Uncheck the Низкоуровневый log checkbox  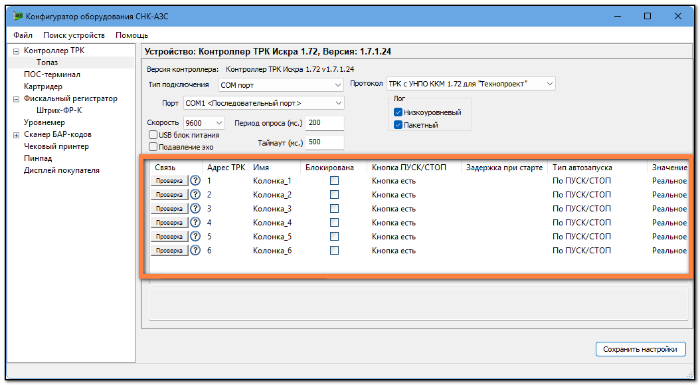point(398,112)
